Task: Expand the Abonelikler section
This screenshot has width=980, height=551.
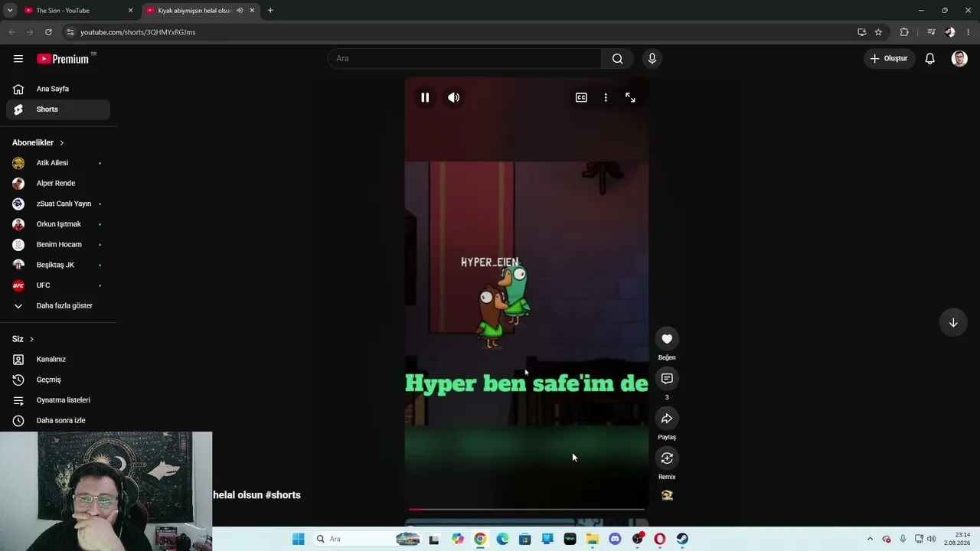Action: [x=38, y=142]
